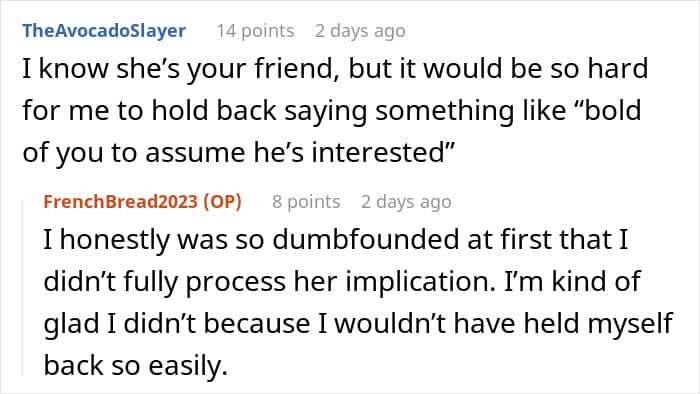Viewport: 700px width, 394px height.
Task: Click the line "I honestly was so dumbfounded"
Action: 336,239
